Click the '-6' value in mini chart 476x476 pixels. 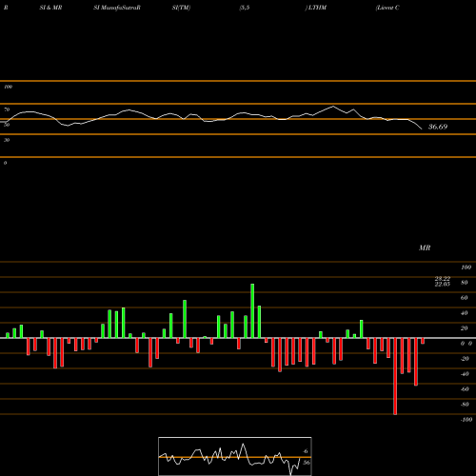[305, 451]
